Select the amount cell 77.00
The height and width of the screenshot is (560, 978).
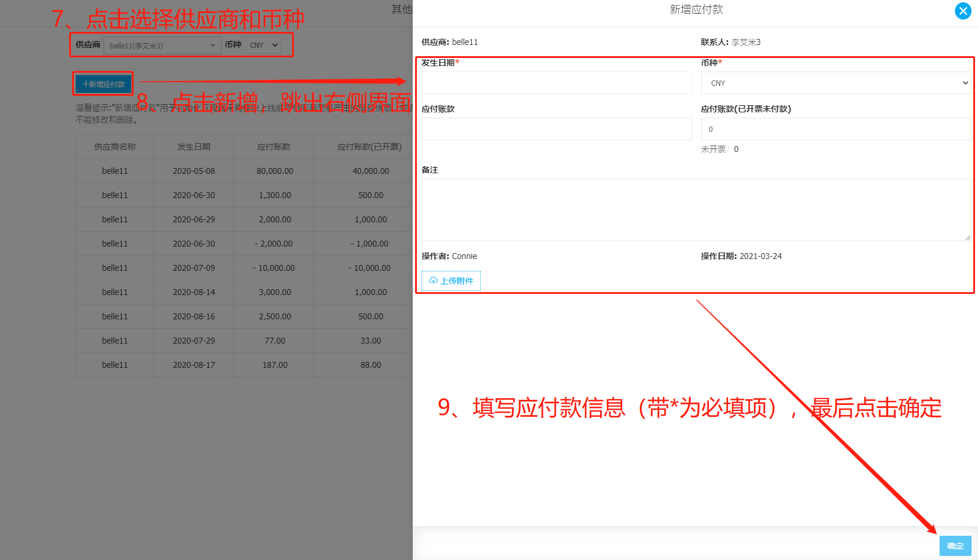(x=275, y=341)
